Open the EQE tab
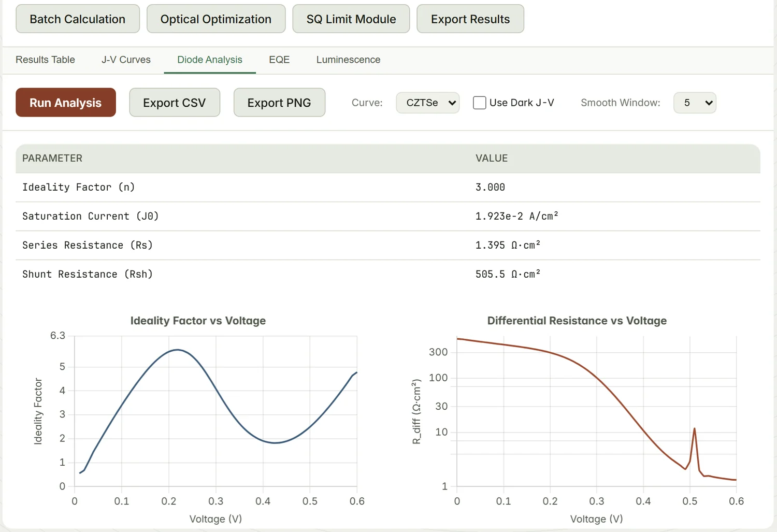Screen dimensions: 777x532 (279, 60)
